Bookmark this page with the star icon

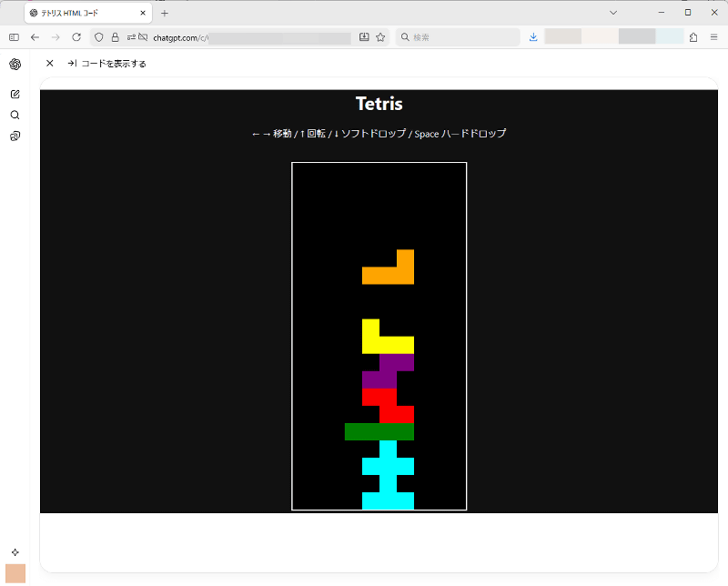pos(380,37)
